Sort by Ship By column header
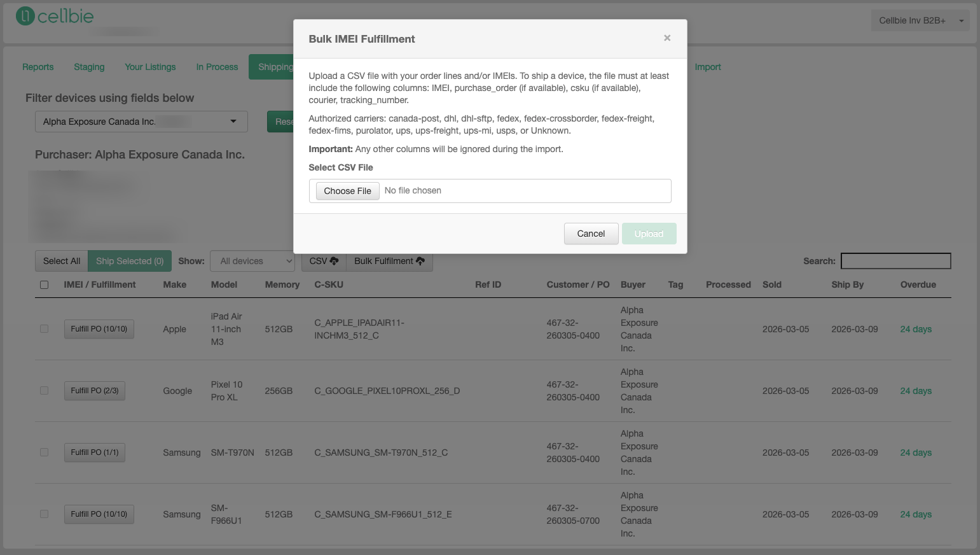980x555 pixels. pyautogui.click(x=848, y=285)
